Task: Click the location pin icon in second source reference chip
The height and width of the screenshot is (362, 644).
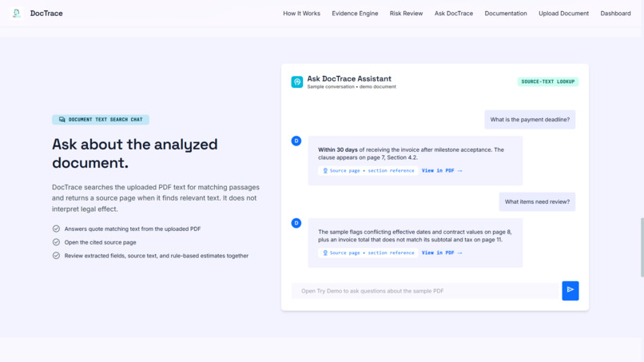Action: 325,253
